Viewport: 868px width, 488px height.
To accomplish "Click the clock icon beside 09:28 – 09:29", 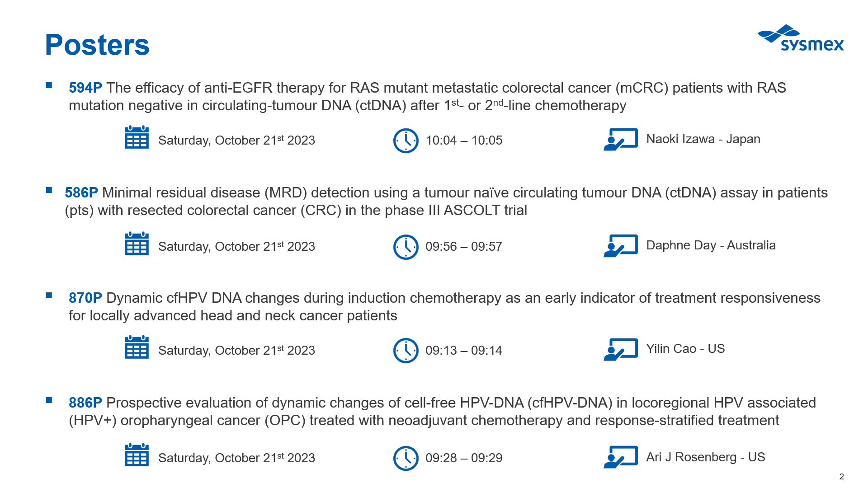I will 406,458.
